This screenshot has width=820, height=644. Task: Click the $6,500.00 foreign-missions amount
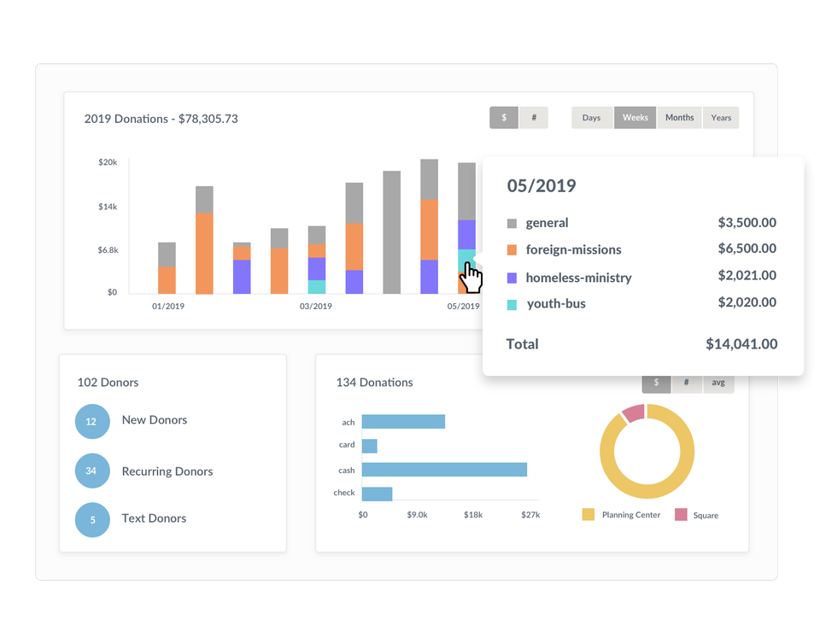[x=747, y=249]
